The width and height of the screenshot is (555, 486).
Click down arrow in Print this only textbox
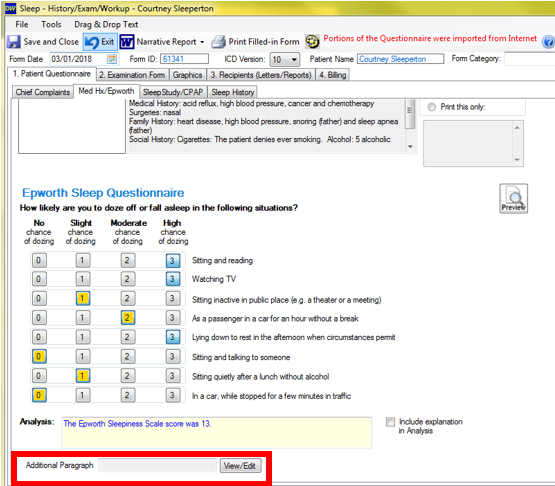tap(517, 160)
